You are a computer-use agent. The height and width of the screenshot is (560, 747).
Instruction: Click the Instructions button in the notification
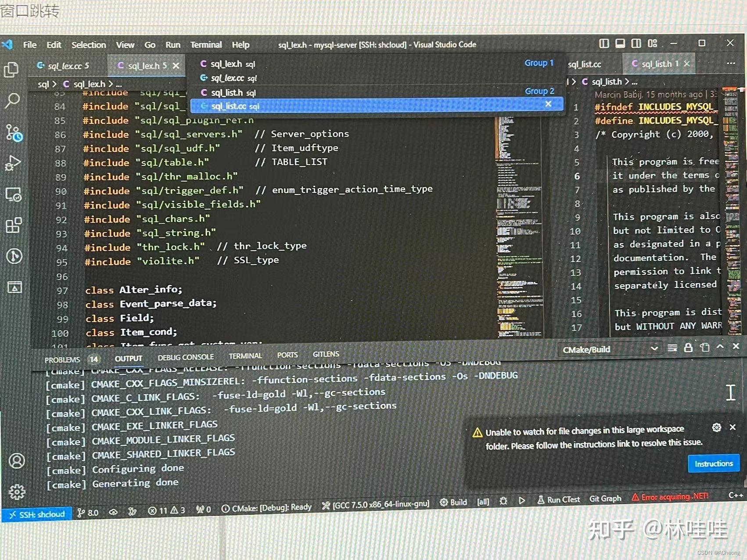pyautogui.click(x=713, y=463)
